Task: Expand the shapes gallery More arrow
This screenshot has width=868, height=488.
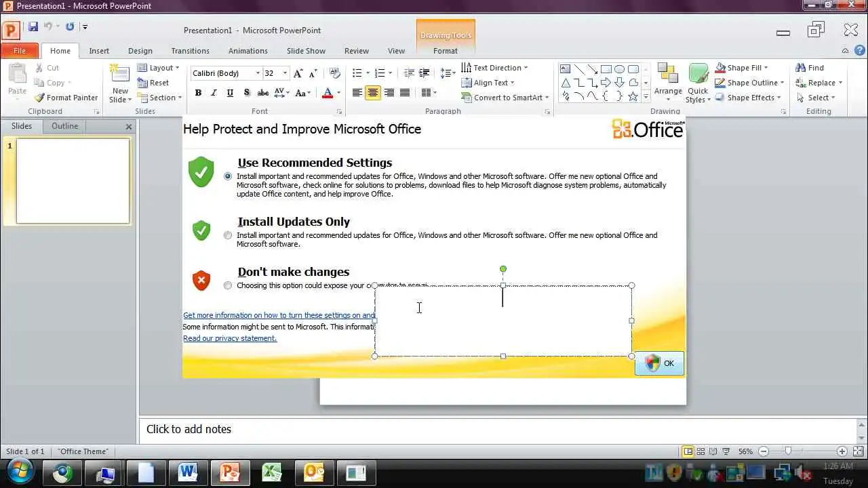Action: coord(646,98)
